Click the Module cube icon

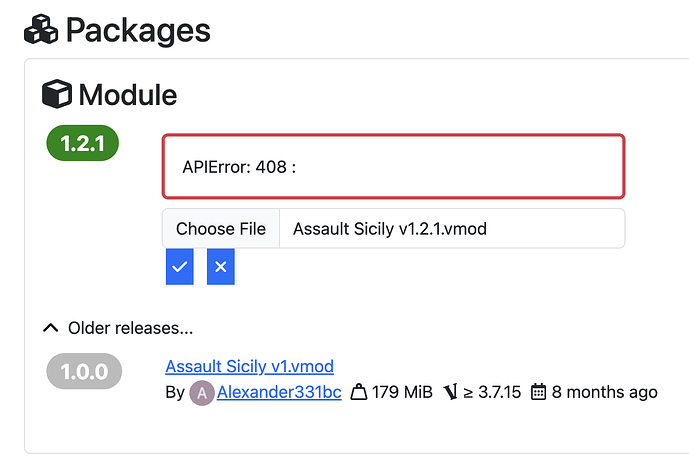57,95
